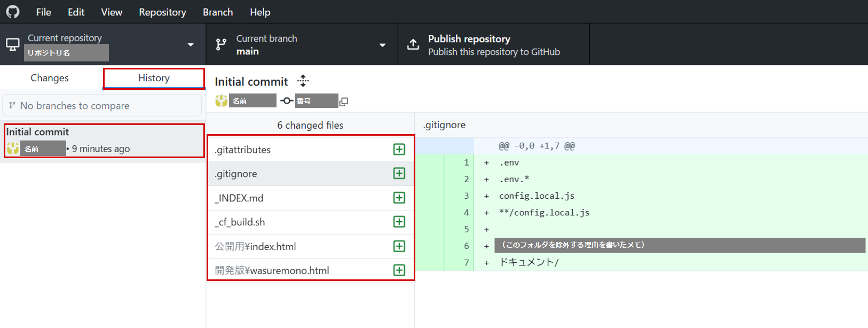Open the Repository menu
This screenshot has width=868, height=328.
(x=162, y=12)
